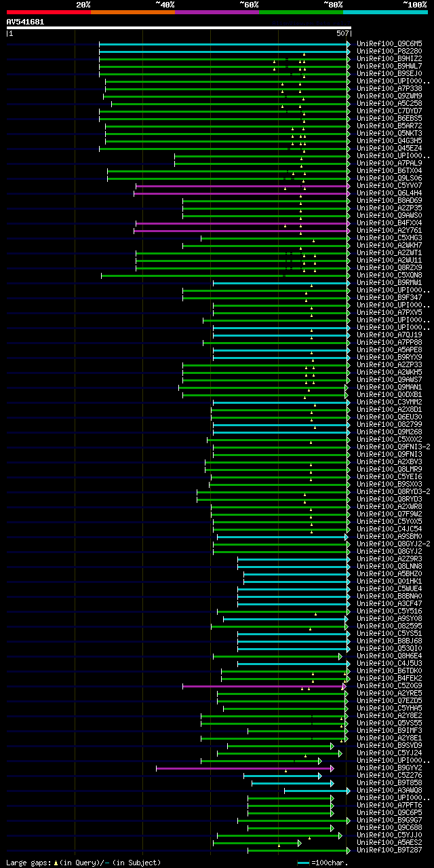Screen dimensions: 434x868
Task: Open hit UniRef100_P82280
Action: tap(389, 52)
